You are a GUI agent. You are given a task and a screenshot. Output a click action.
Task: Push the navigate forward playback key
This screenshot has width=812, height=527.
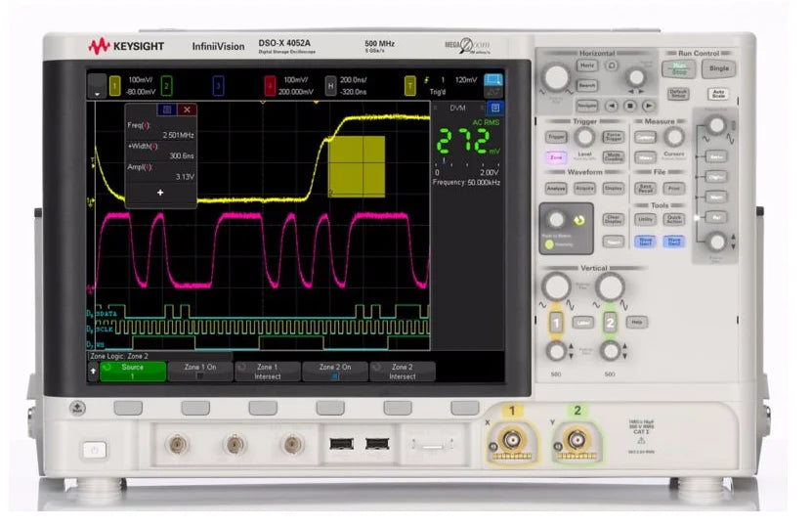[x=649, y=106]
